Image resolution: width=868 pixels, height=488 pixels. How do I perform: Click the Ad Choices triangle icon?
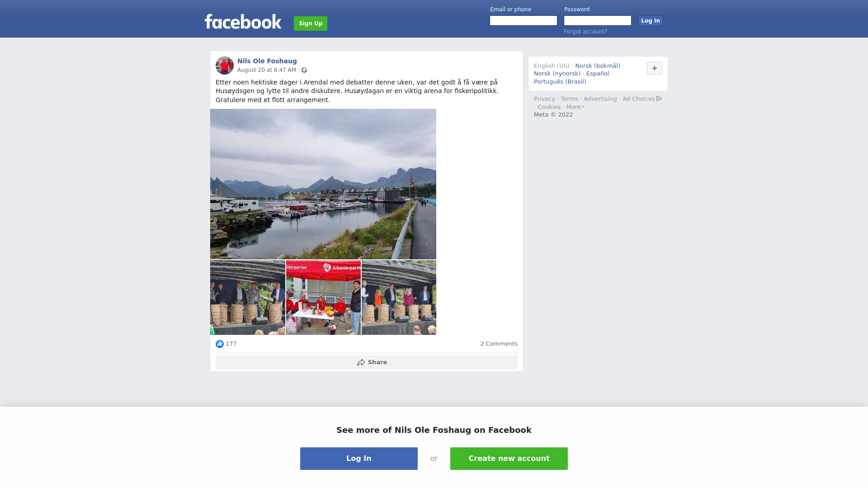coord(659,99)
